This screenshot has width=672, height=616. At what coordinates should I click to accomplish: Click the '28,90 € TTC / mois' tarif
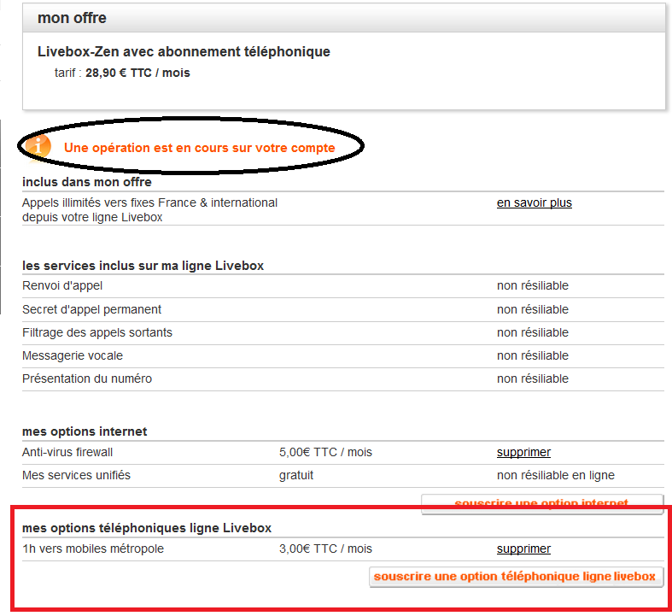137,73
